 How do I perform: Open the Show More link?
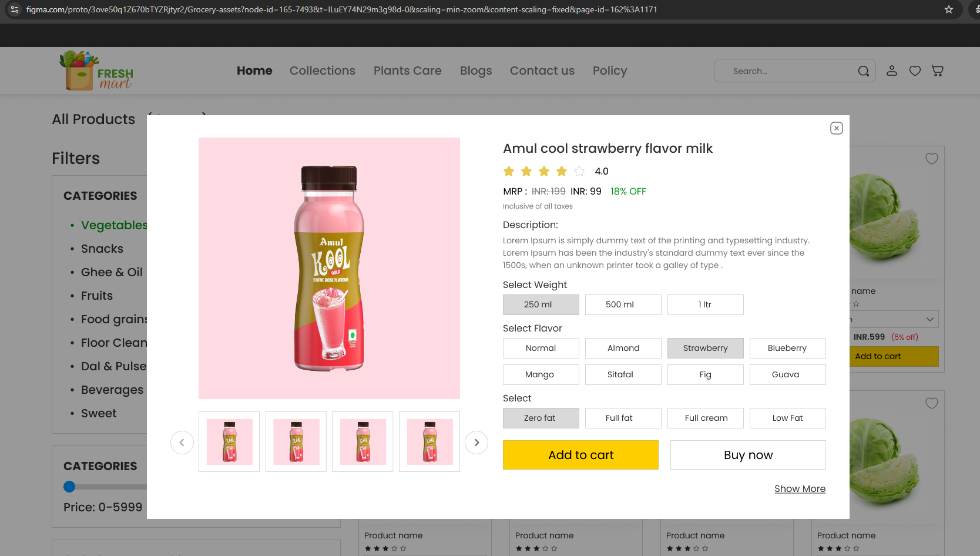point(800,489)
